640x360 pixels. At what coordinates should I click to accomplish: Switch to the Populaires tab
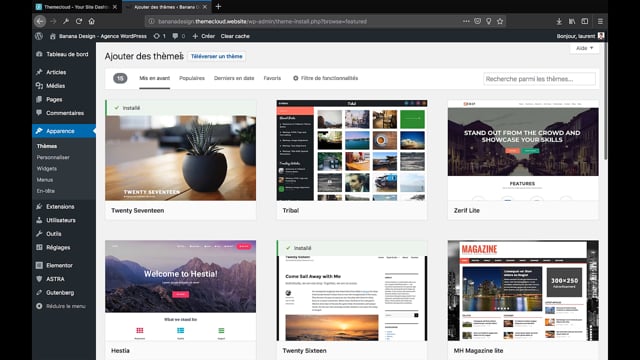pyautogui.click(x=192, y=78)
